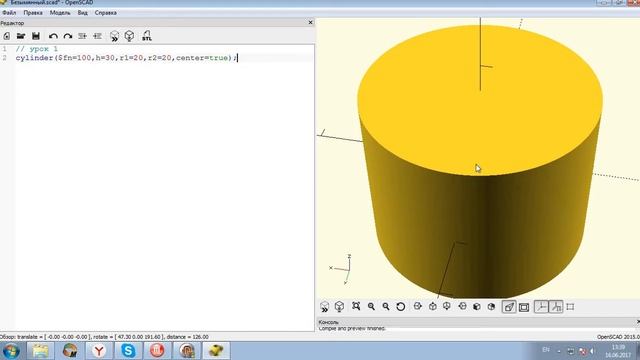The height and width of the screenshot is (360, 640).
Task: Toggle Perspective projection
Action: [x=509, y=307]
